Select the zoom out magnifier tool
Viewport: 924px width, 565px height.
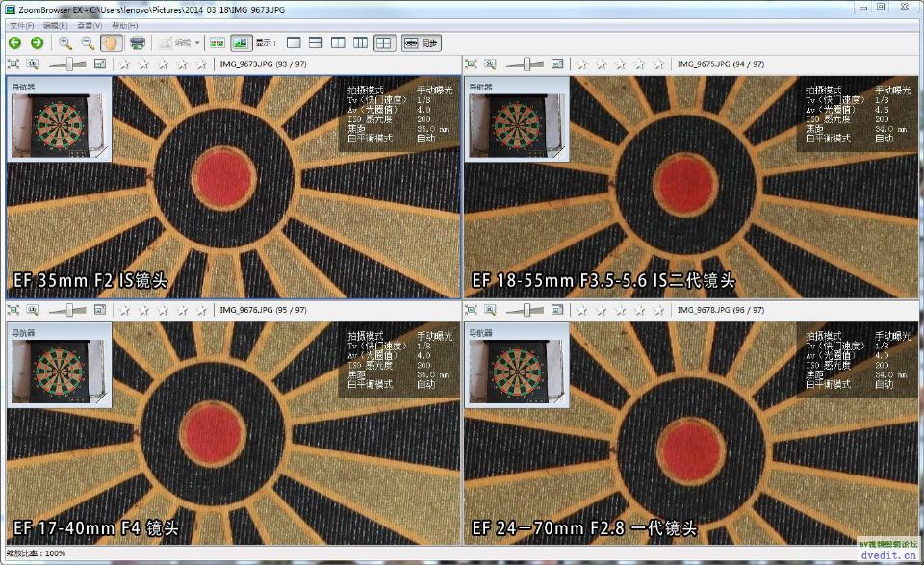pyautogui.click(x=88, y=42)
